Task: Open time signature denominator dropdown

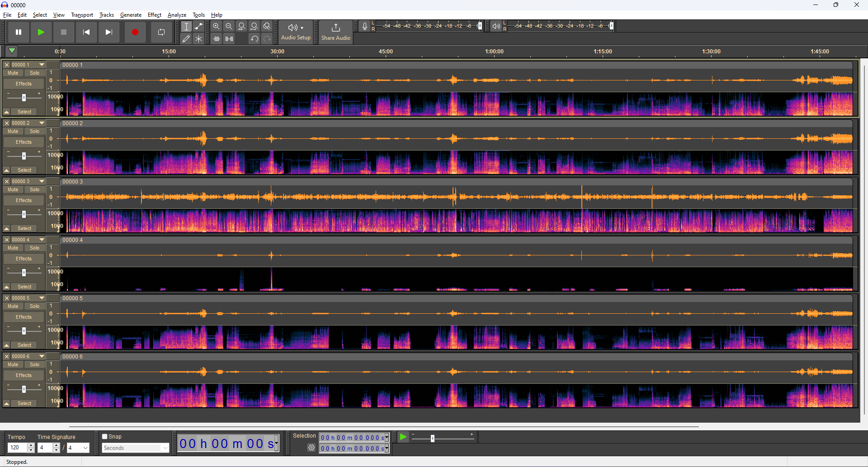Action: tap(78, 448)
